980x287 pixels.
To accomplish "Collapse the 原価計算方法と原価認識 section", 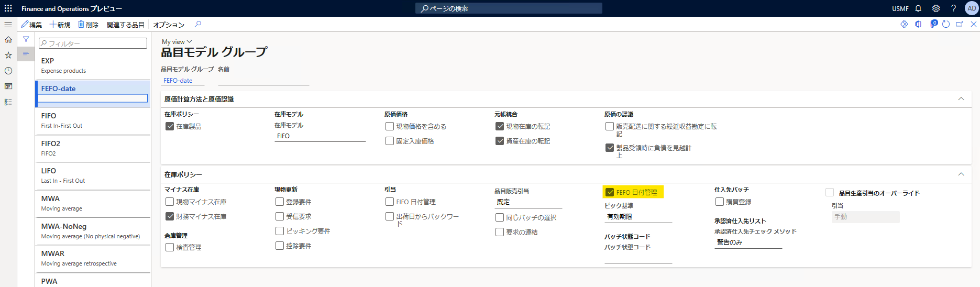I will (961, 99).
